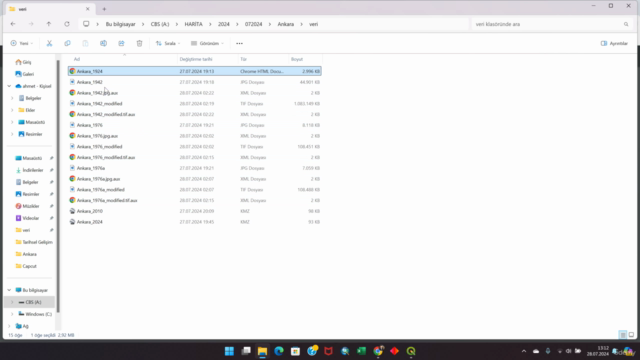
Task: Switch to large icons view in status bar
Action: [631, 335]
